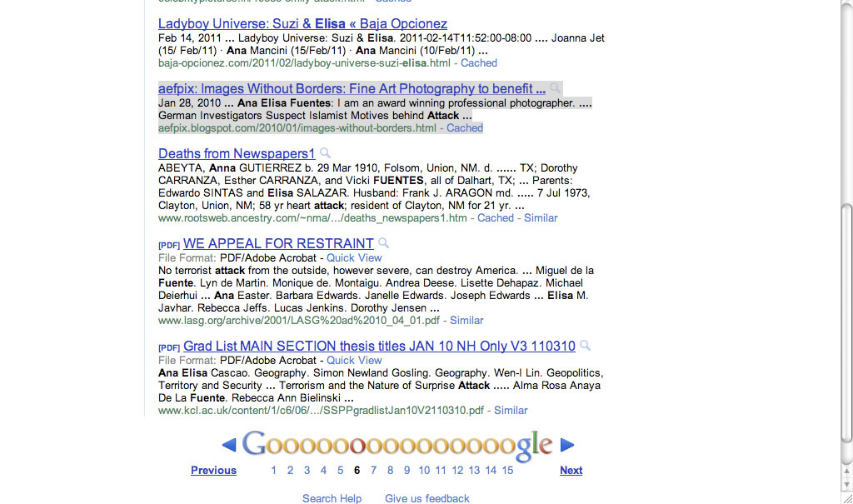Viewport: 853px width, 504px height.
Task: Click the Previous text link
Action: (213, 471)
